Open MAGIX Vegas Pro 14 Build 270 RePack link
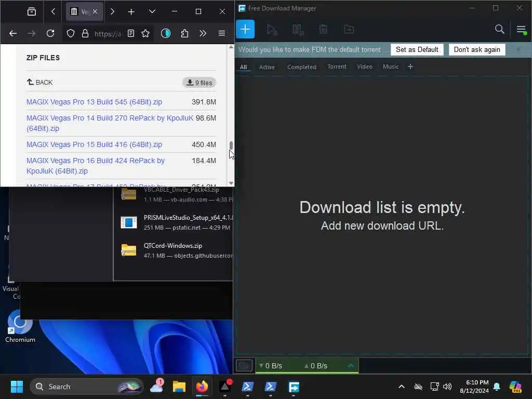The height and width of the screenshot is (399, 532). tap(110, 123)
